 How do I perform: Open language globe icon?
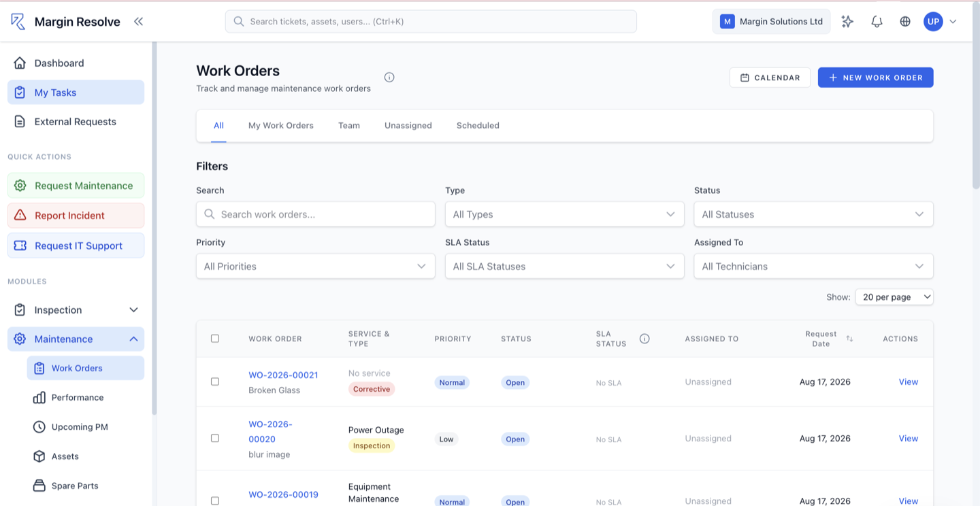pos(905,21)
